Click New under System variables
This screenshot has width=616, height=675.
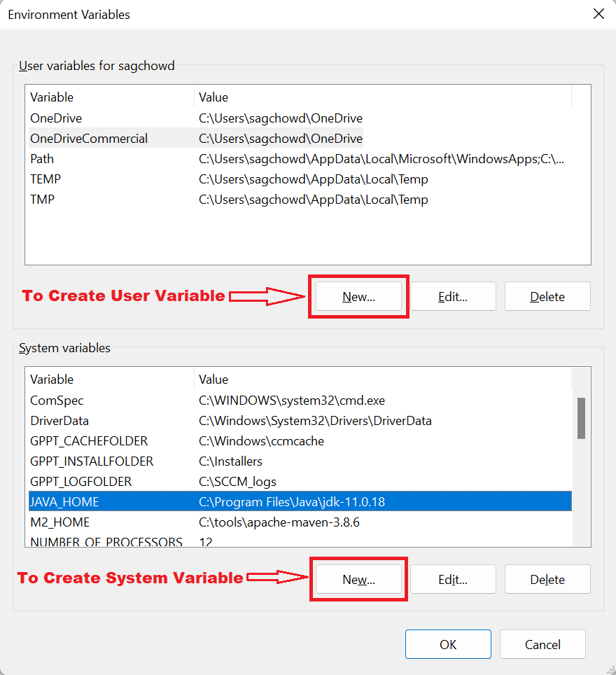pos(358,579)
